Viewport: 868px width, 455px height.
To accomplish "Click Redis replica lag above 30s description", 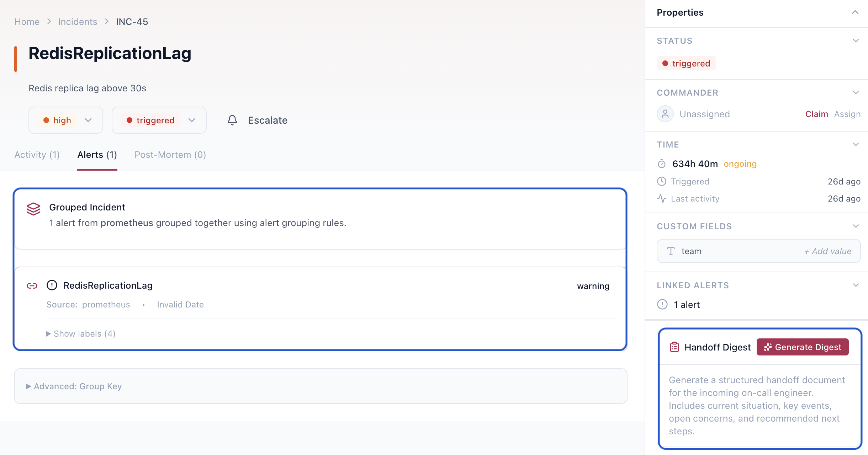I will [x=87, y=88].
